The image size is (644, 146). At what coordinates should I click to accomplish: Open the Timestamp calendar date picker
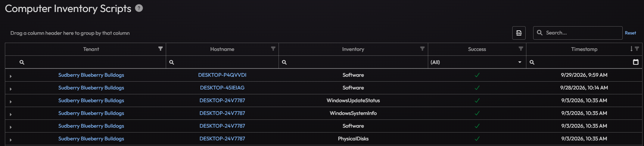636,62
